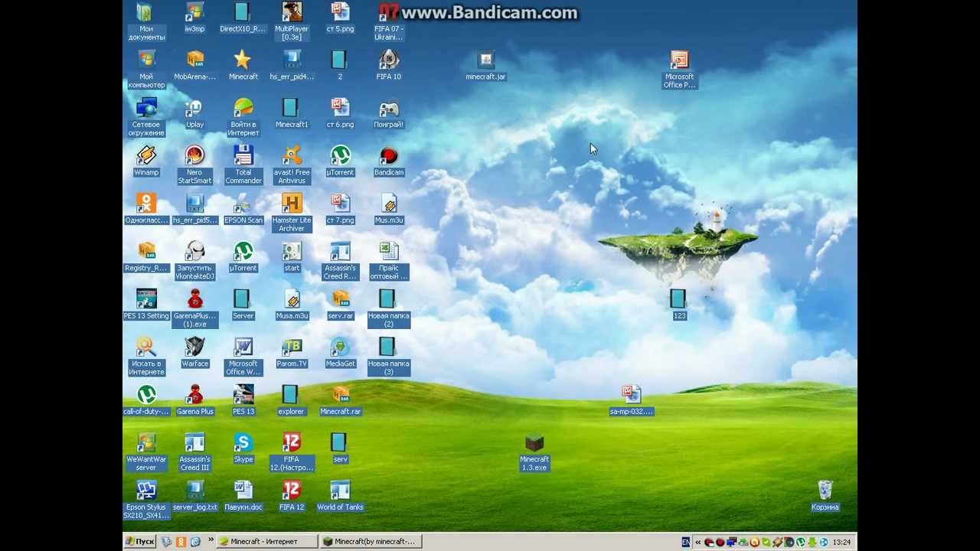980x551 pixels.
Task: Select the Поиграй! gamepad icon
Action: tap(389, 108)
